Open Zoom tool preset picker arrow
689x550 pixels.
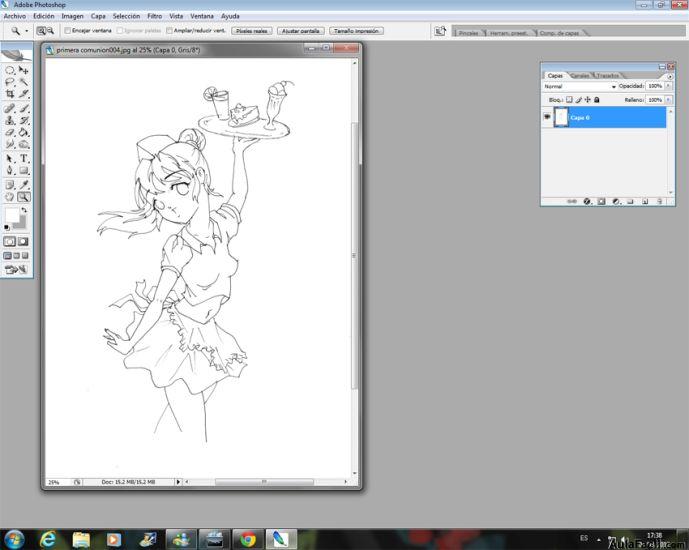[x=27, y=31]
